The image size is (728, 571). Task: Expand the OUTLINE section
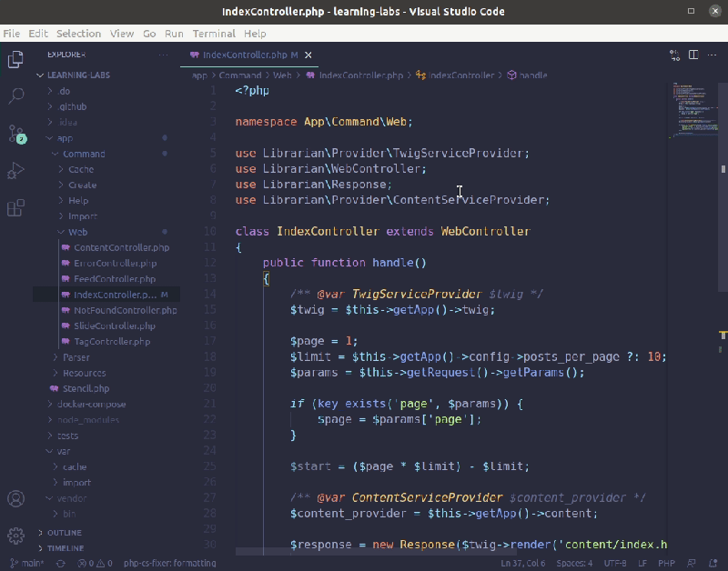pyautogui.click(x=64, y=533)
